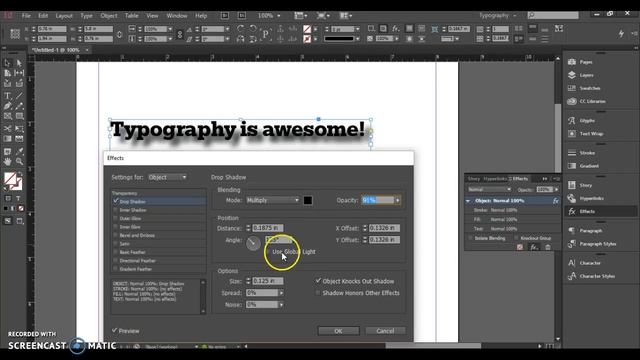The image size is (640, 360).
Task: Check Shadow Honors Other Effects
Action: point(318,293)
